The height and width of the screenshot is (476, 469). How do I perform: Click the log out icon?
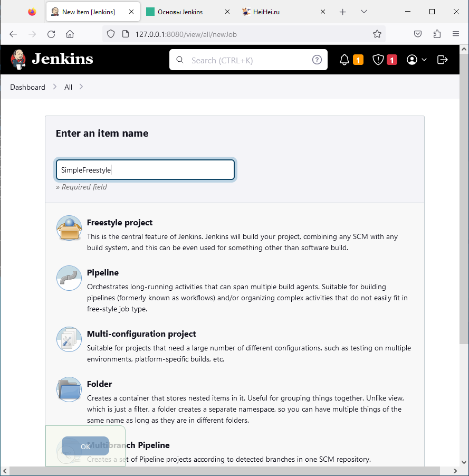(442, 60)
